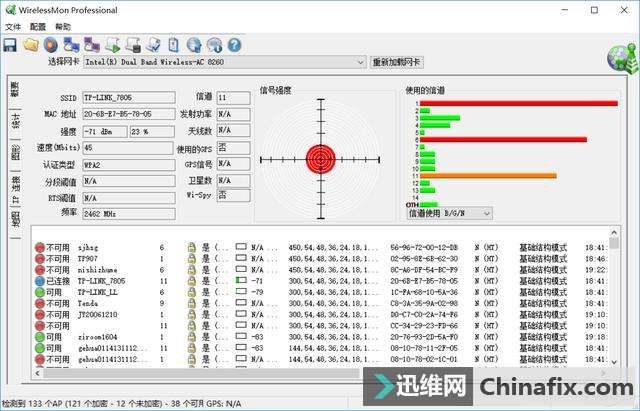Click the first globe toolbar icon
Viewport: 640px width, 411px height.
pos(194,44)
